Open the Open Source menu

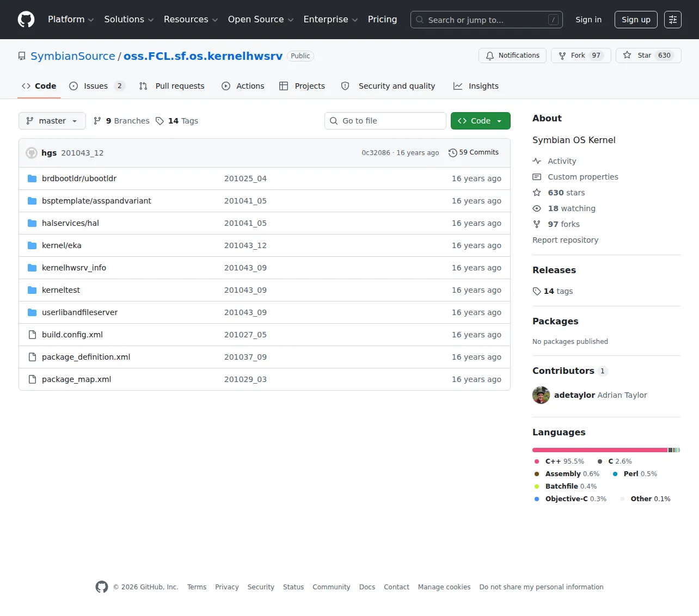[x=261, y=20]
